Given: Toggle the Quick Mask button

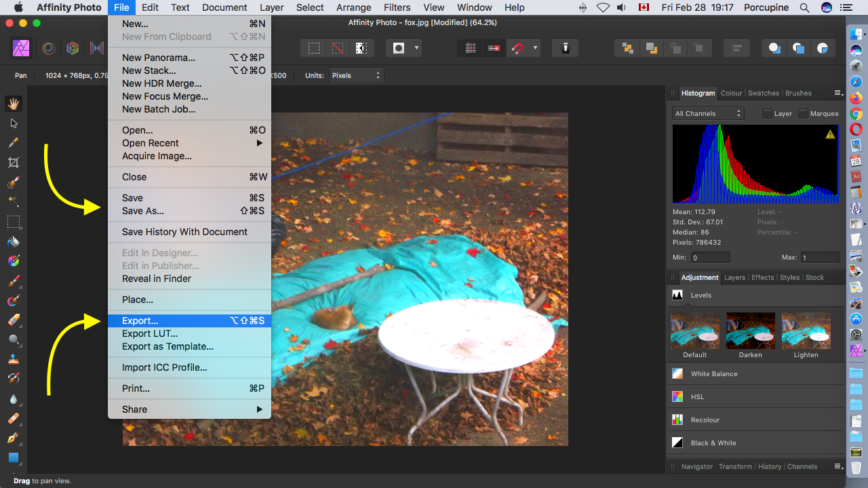Looking at the screenshot, I should pyautogui.click(x=399, y=48).
